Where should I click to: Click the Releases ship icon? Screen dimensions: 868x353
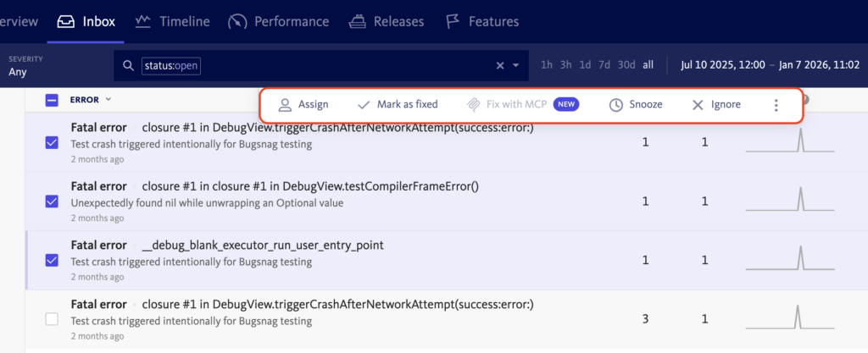357,21
